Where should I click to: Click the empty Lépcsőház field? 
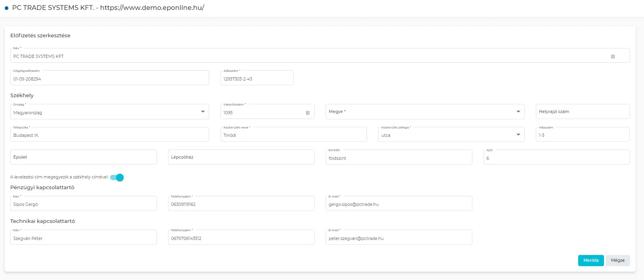241,157
